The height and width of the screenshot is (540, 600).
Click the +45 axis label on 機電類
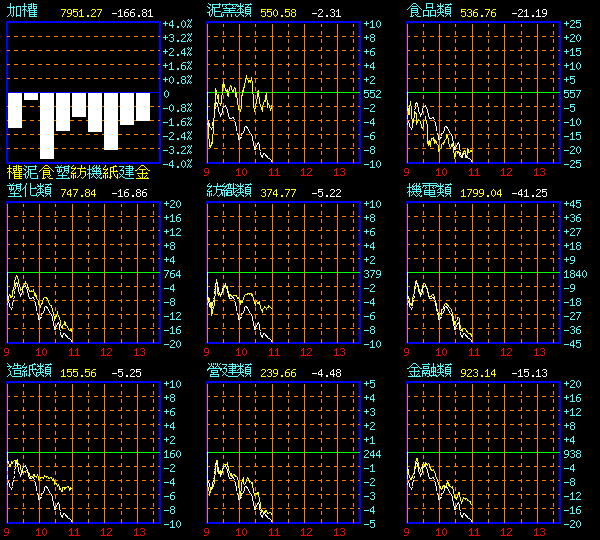572,204
